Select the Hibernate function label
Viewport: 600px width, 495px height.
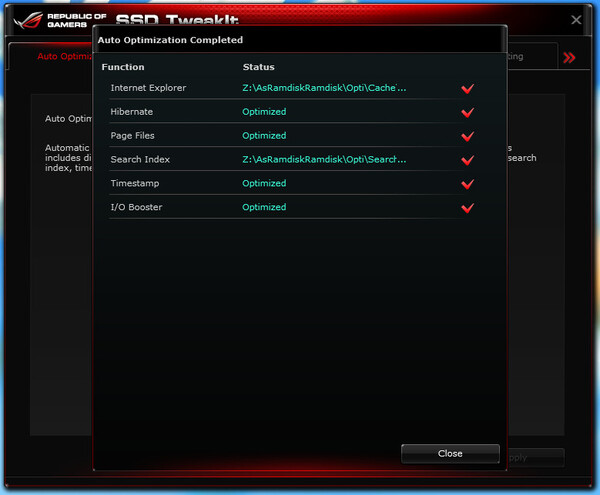tap(131, 112)
